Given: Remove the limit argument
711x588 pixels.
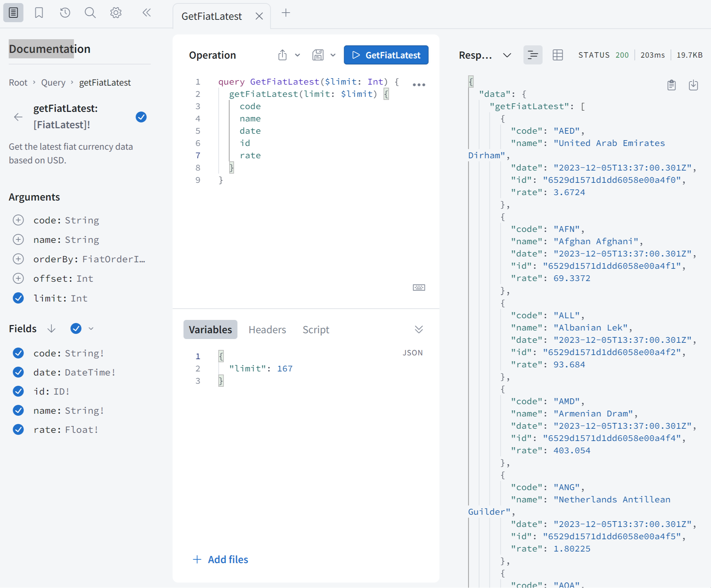Looking at the screenshot, I should coord(18,298).
